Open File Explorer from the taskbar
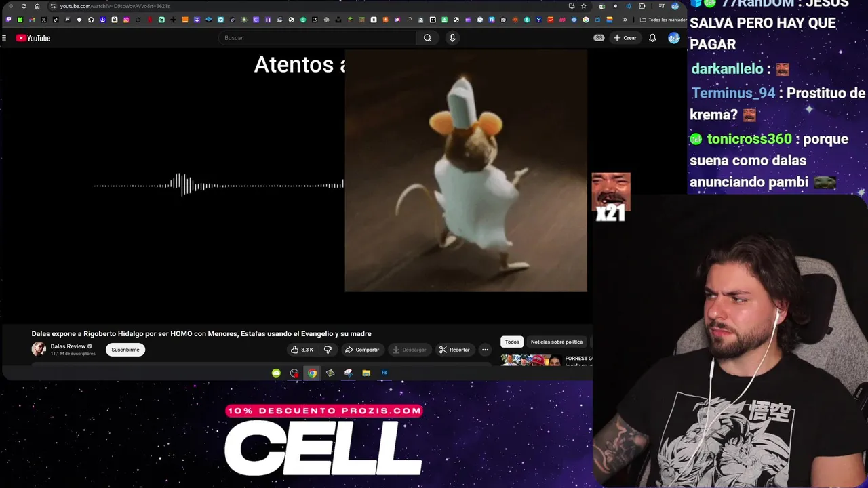The height and width of the screenshot is (488, 868). 366,373
